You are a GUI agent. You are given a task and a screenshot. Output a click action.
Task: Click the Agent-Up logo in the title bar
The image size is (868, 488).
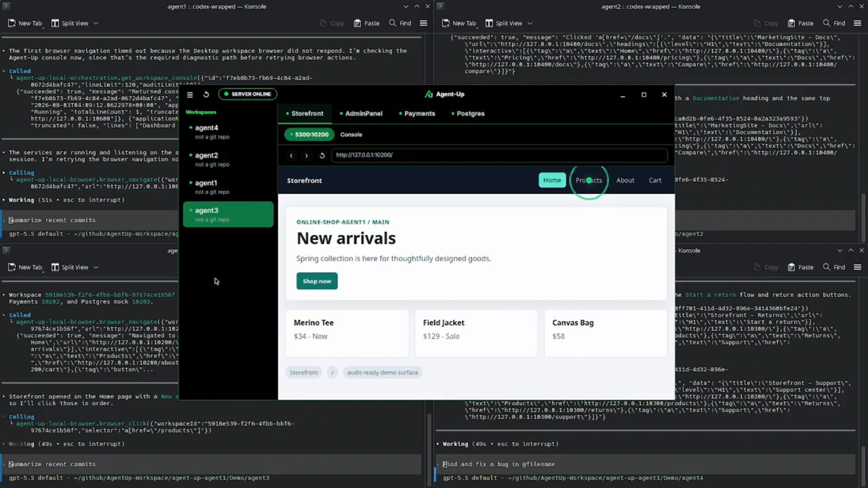point(428,94)
